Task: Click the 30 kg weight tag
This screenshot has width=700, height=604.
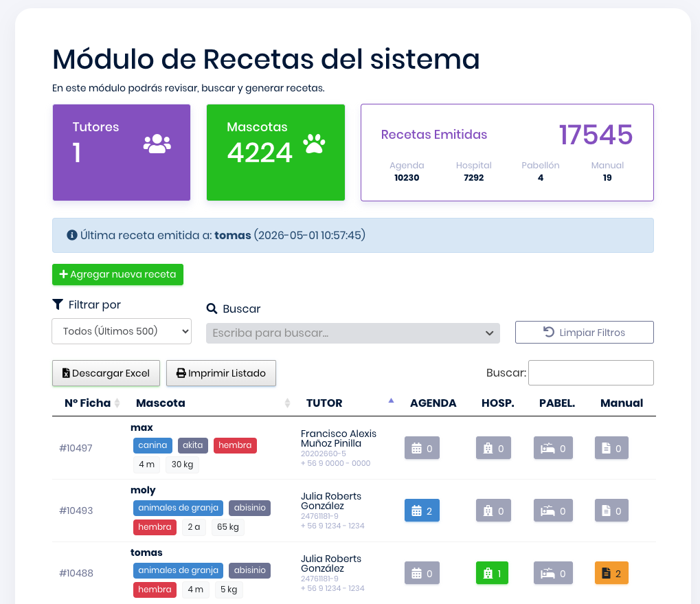Action: click(x=182, y=465)
